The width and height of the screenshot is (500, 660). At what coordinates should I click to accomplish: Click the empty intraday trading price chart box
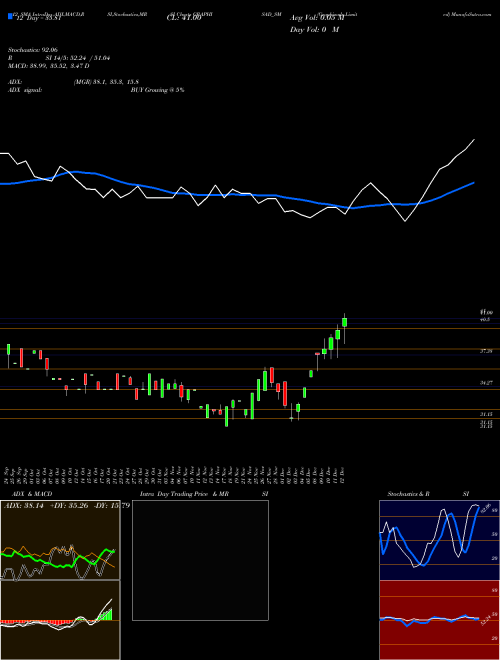(200, 560)
